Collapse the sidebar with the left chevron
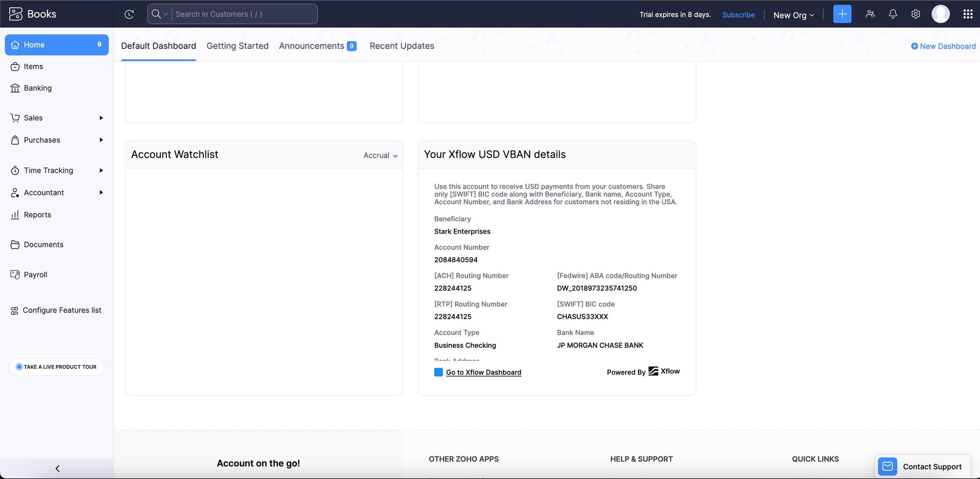 (x=57, y=468)
